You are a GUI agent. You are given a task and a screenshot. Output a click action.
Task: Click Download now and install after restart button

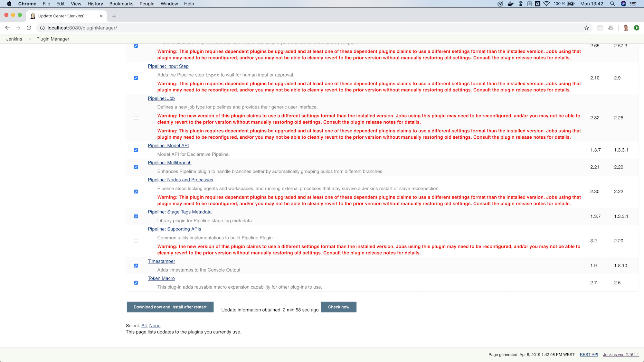(170, 307)
